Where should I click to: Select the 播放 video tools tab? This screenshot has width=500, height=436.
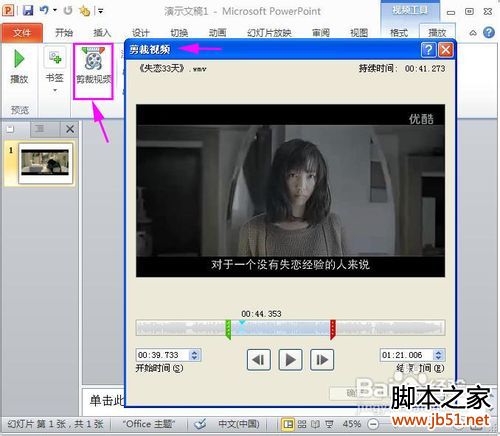pyautogui.click(x=437, y=33)
